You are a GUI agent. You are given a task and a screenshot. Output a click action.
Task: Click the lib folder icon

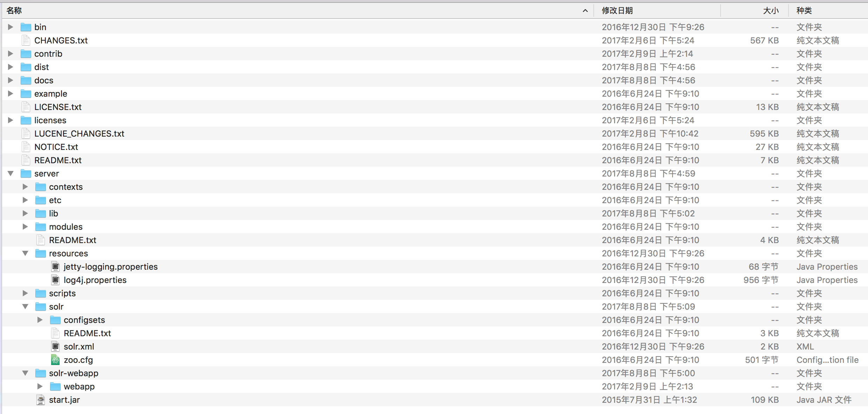tap(40, 213)
